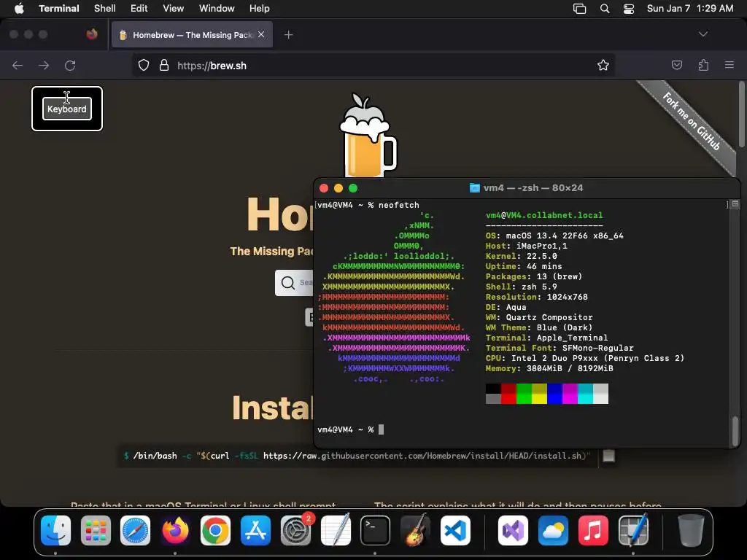Viewport: 747px width, 560px height.
Task: Open the Window menu
Action: [x=217, y=9]
